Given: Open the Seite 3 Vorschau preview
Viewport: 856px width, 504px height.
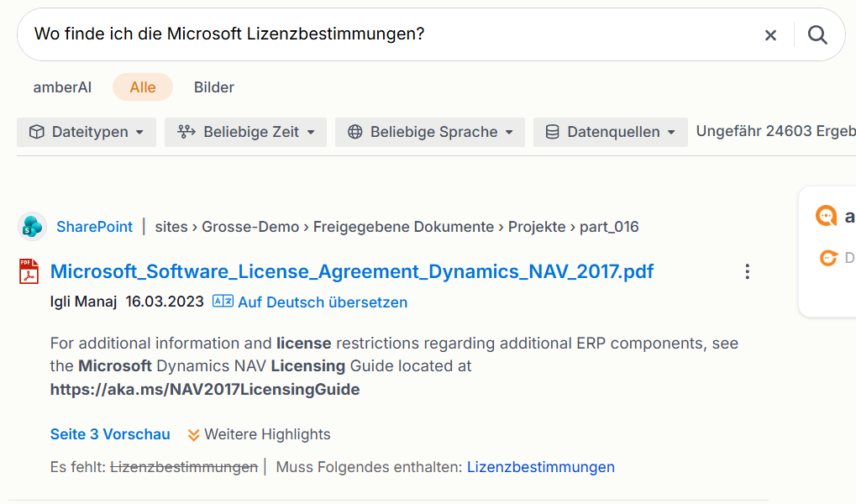Looking at the screenshot, I should pyautogui.click(x=110, y=434).
